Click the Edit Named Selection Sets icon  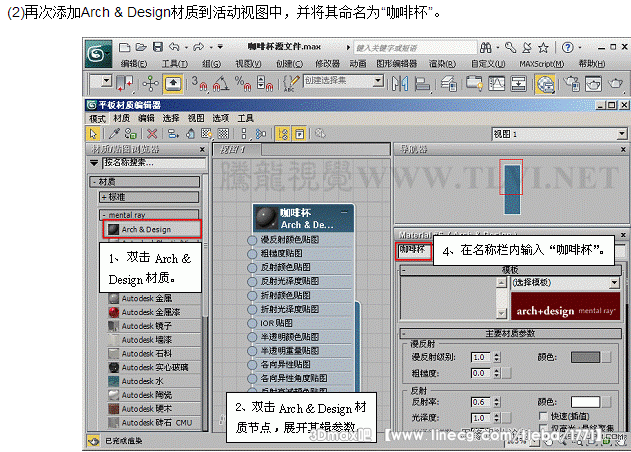(291, 84)
